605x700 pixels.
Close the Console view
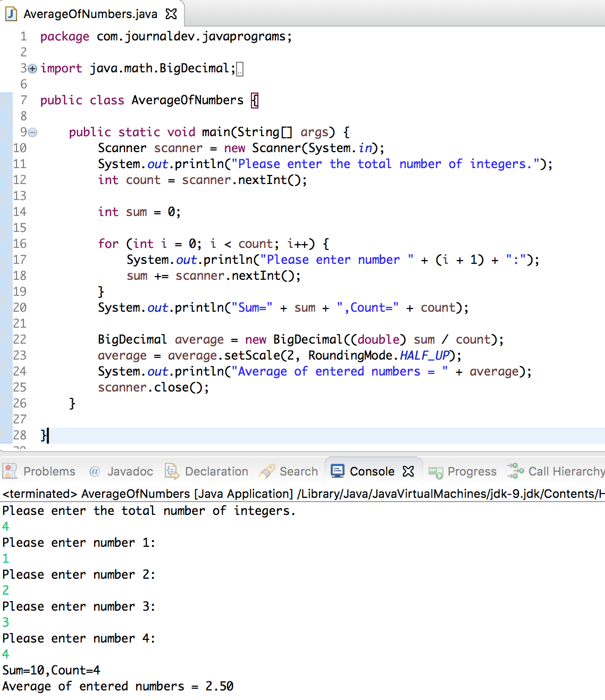click(x=408, y=471)
